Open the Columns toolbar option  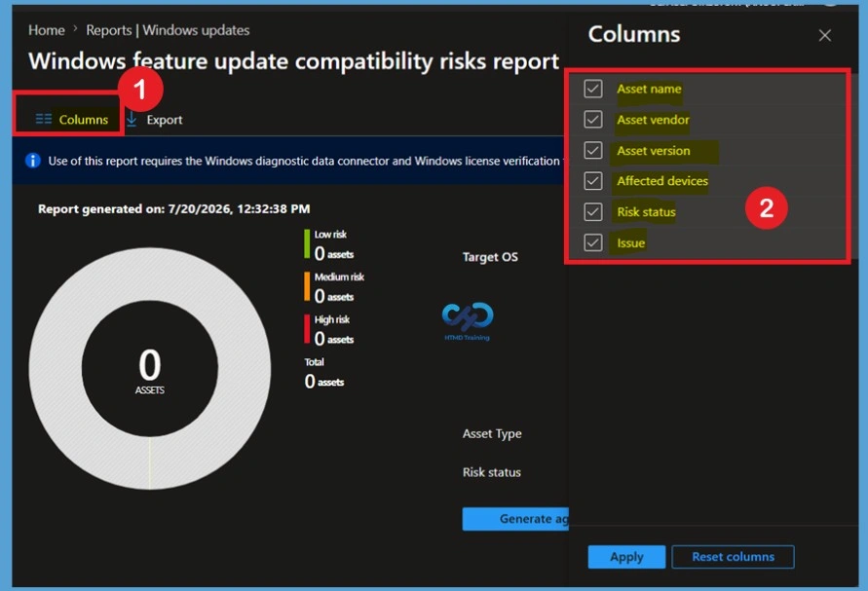tap(71, 120)
